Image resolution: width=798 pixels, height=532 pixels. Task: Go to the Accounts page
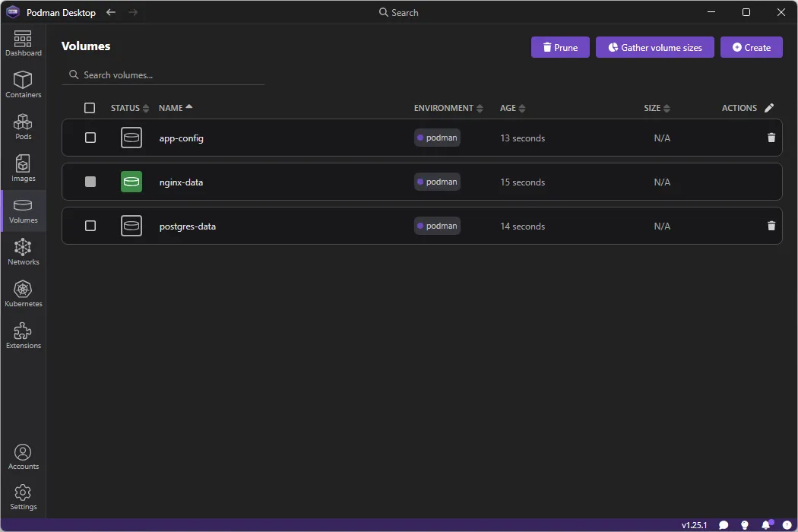[x=23, y=454]
